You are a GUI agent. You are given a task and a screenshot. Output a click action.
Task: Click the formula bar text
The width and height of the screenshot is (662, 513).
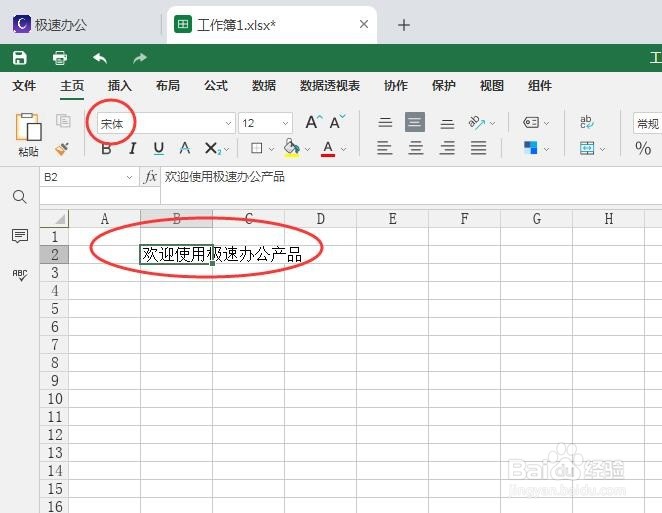tap(225, 176)
